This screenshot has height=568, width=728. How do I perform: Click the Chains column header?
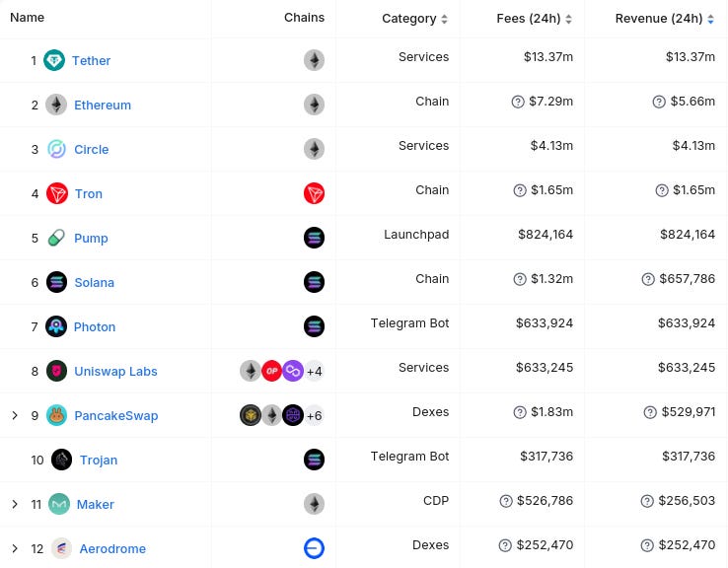coord(304,18)
